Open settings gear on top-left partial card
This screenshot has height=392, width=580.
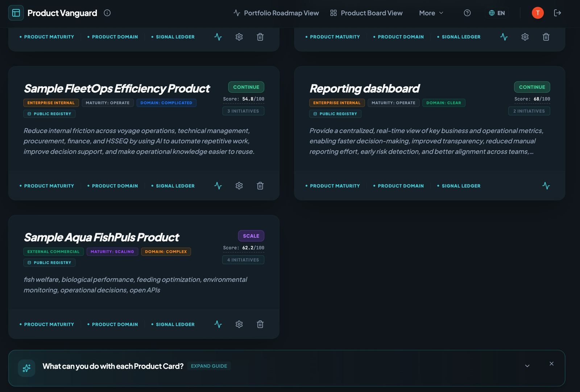click(239, 37)
